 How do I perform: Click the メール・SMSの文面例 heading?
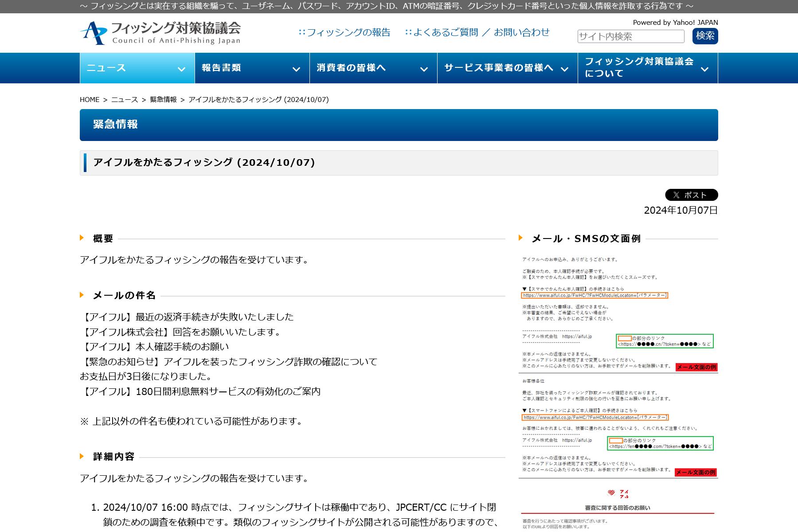pos(586,239)
